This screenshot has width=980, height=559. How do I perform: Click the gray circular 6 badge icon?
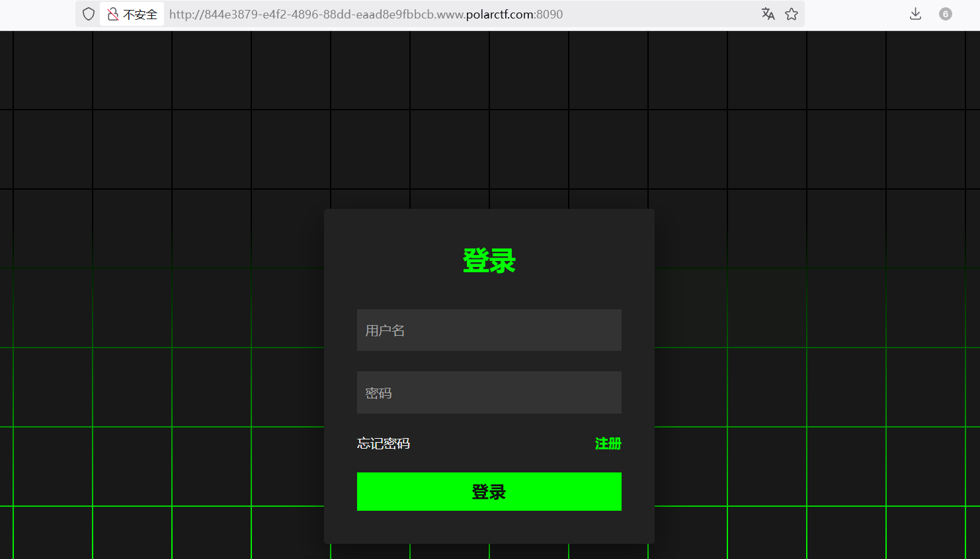tap(945, 14)
